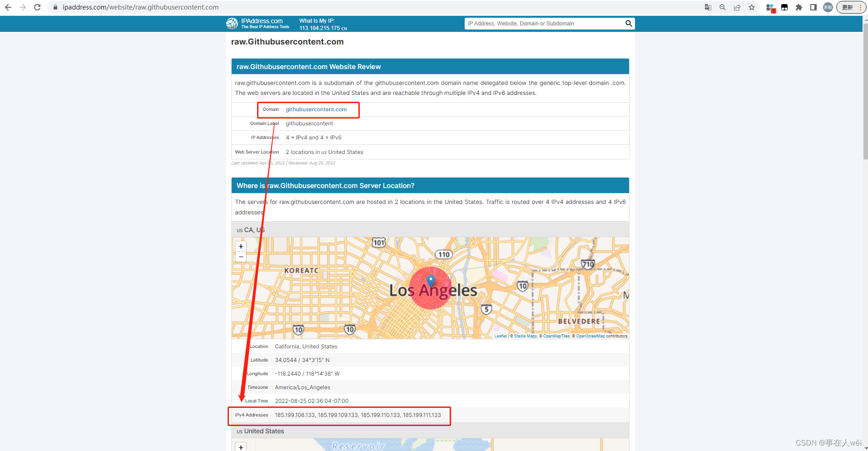Click the latitude value 34.0544
This screenshot has width=868, height=451.
302,360
